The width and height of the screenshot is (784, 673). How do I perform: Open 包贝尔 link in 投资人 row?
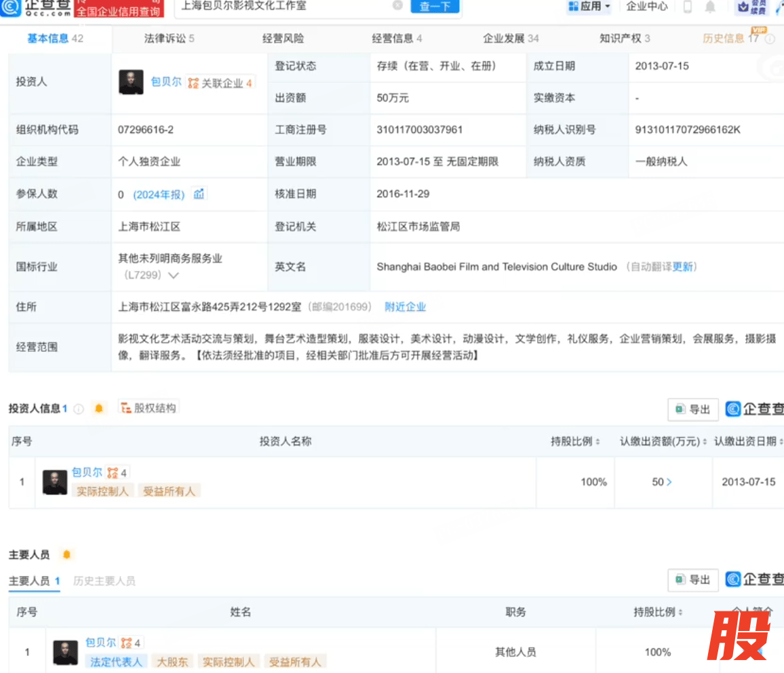(166, 82)
